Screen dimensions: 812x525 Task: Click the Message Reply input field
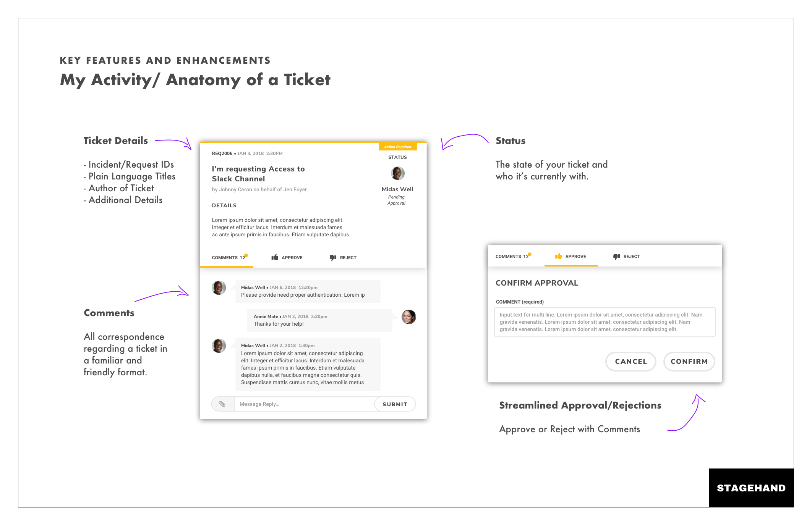pos(304,404)
